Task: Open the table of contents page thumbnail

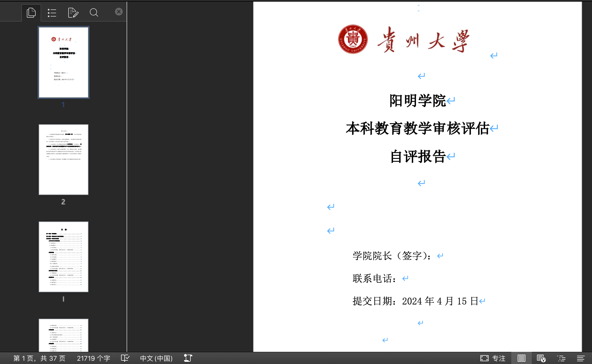Action: pos(64,257)
